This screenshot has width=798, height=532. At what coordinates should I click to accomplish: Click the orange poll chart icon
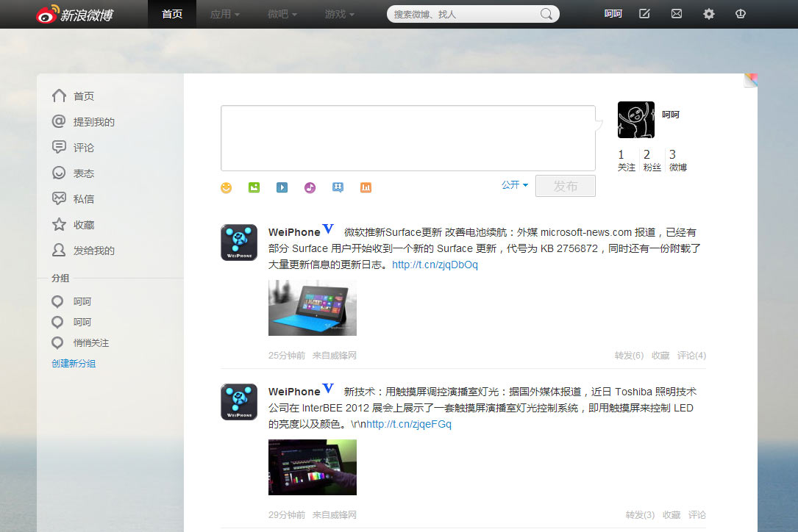366,187
